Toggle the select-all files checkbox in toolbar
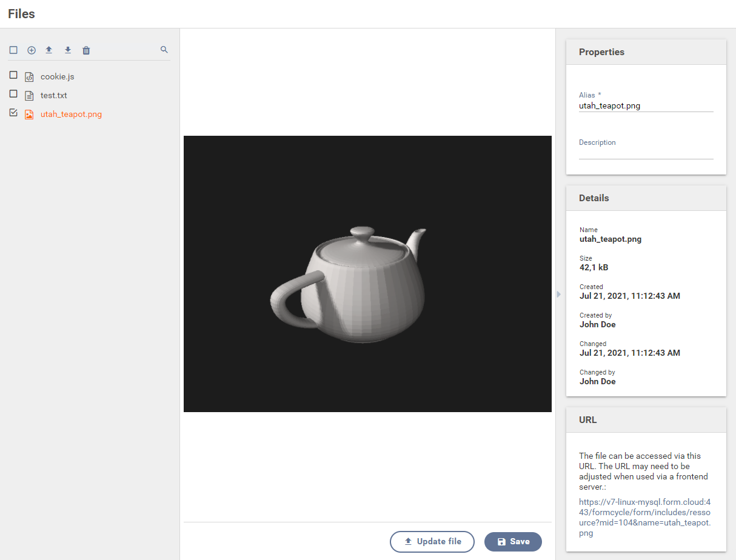736x560 pixels. (x=13, y=50)
